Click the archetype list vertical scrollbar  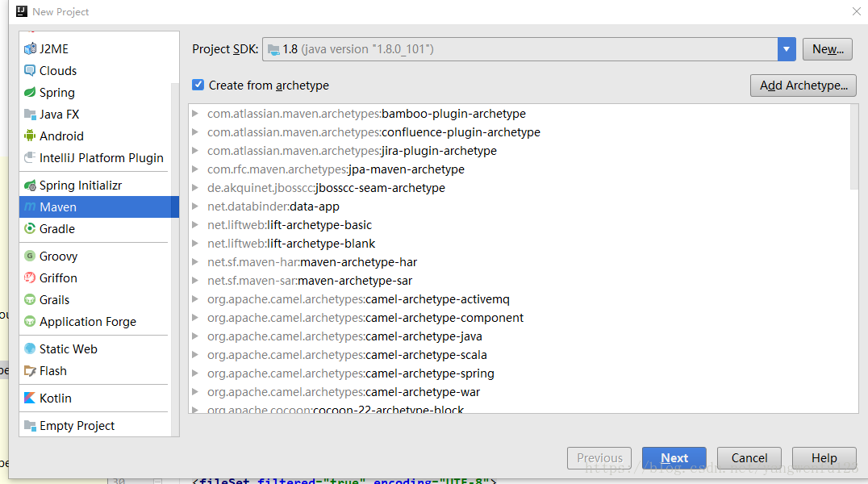[854, 147]
